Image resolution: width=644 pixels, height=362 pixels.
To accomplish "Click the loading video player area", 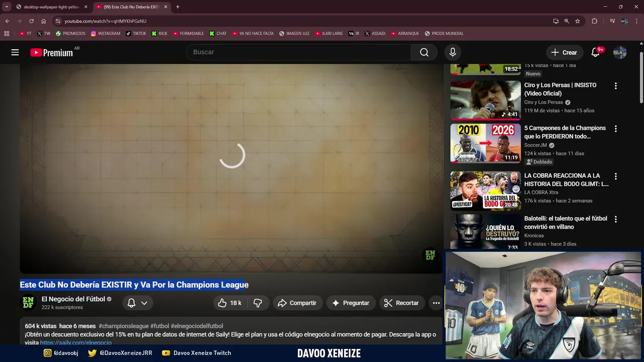I will click(231, 168).
